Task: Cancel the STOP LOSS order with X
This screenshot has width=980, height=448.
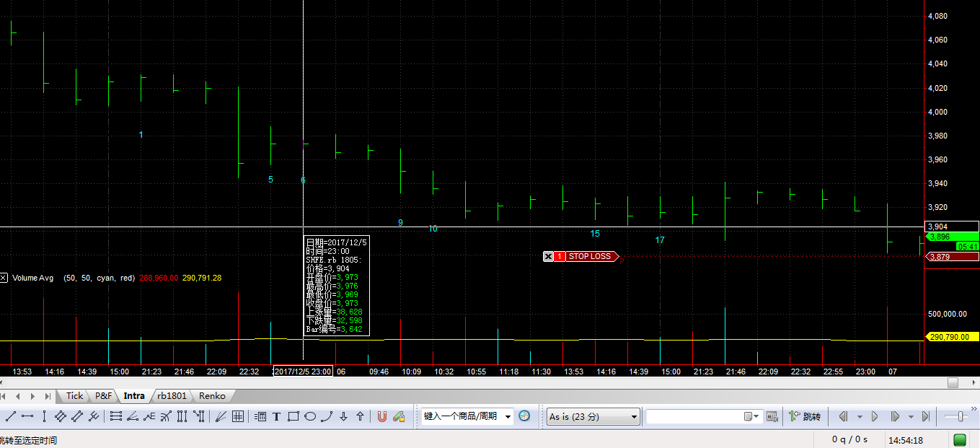Action: coord(548,256)
